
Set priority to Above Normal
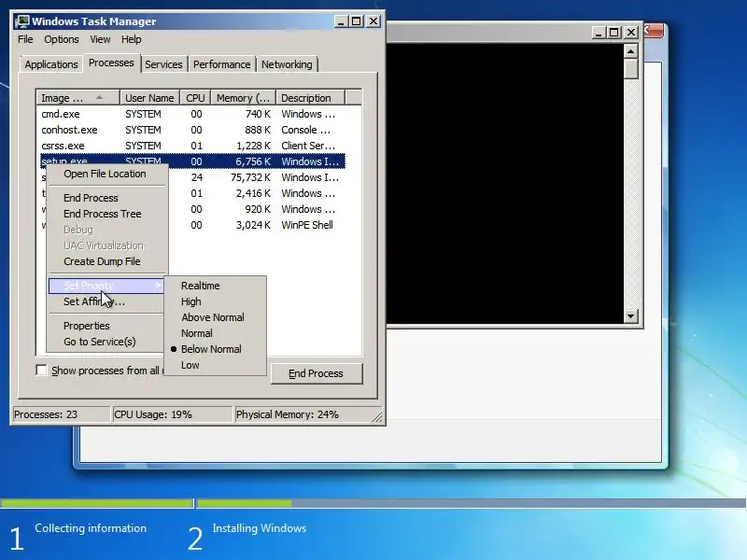(x=215, y=317)
